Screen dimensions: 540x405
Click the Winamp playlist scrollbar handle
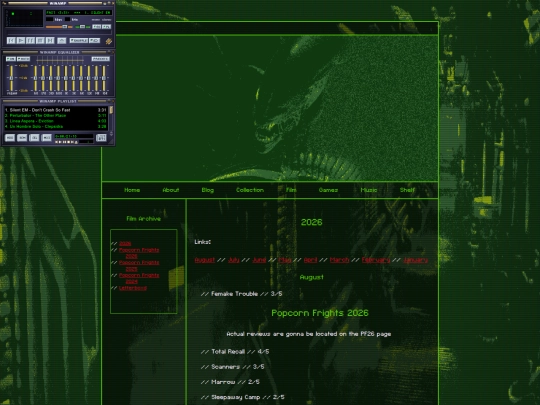[x=111, y=110]
